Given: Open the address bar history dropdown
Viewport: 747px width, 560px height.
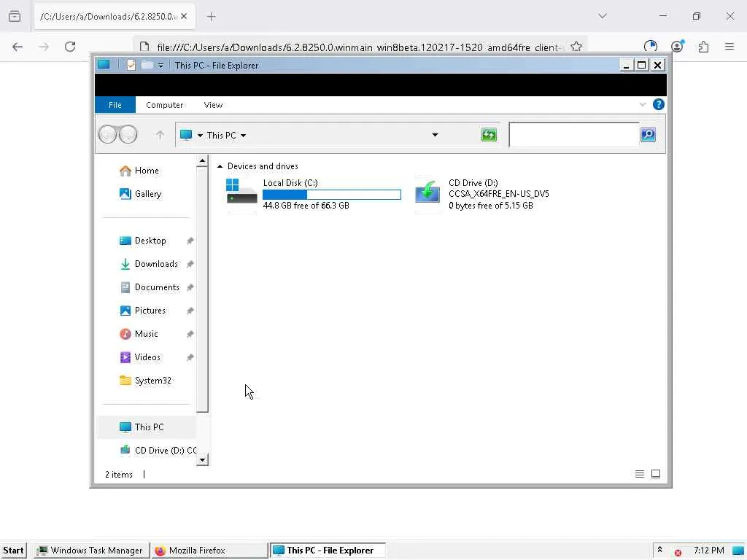Looking at the screenshot, I should click(x=435, y=135).
